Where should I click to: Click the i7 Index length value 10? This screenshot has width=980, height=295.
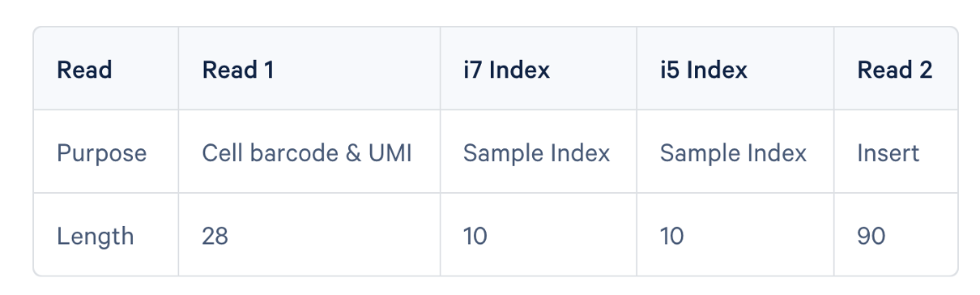tap(475, 237)
